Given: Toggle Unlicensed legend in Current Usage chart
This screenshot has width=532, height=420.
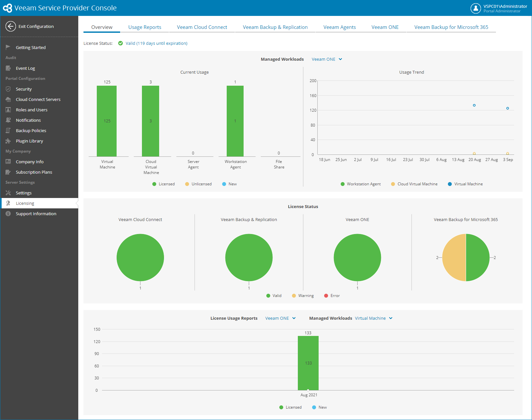Looking at the screenshot, I should click(x=198, y=184).
